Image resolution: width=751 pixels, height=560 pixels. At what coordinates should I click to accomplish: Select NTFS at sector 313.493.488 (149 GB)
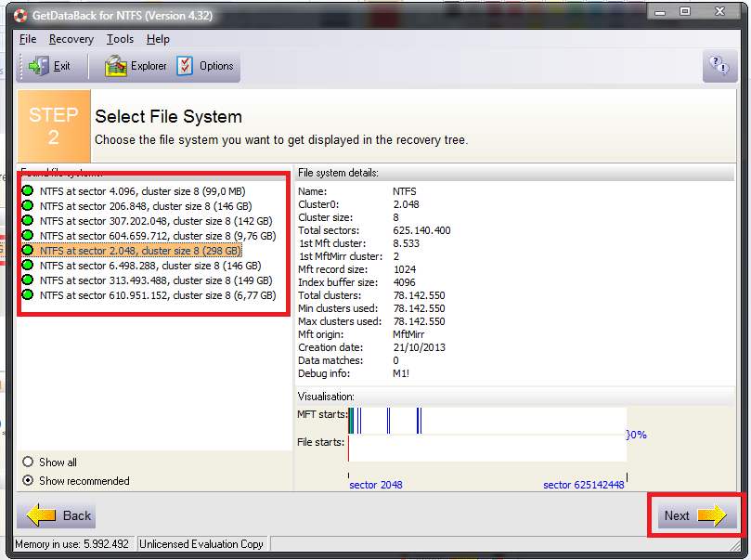coord(156,280)
